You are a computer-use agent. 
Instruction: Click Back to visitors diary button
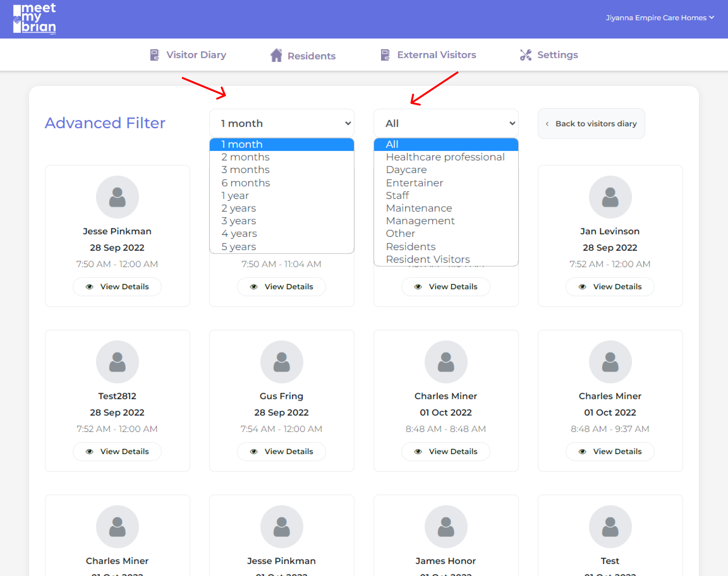point(591,124)
